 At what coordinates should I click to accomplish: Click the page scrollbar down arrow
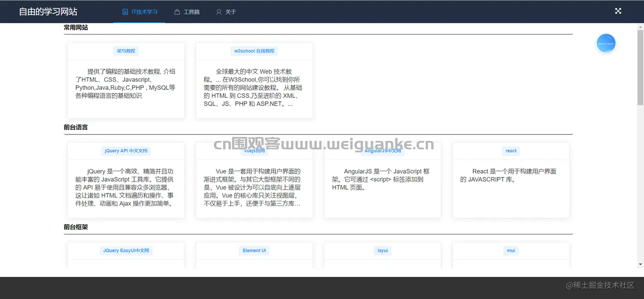[640, 265]
